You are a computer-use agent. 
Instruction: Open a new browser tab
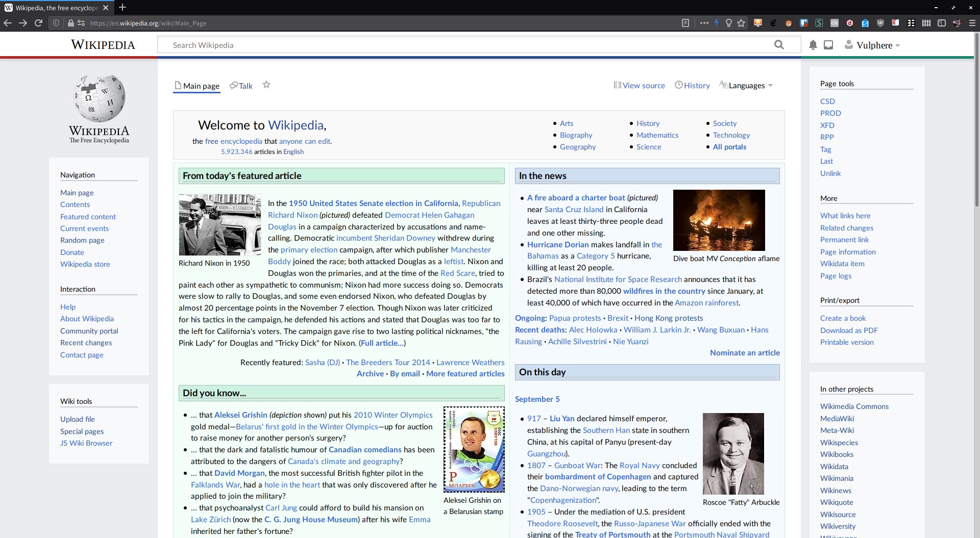coord(122,7)
